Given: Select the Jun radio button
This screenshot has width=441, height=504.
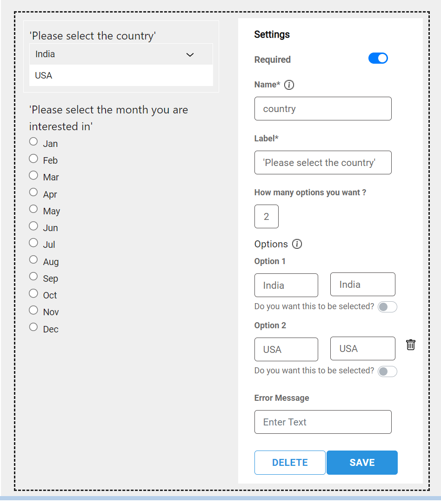Looking at the screenshot, I should click(x=33, y=226).
